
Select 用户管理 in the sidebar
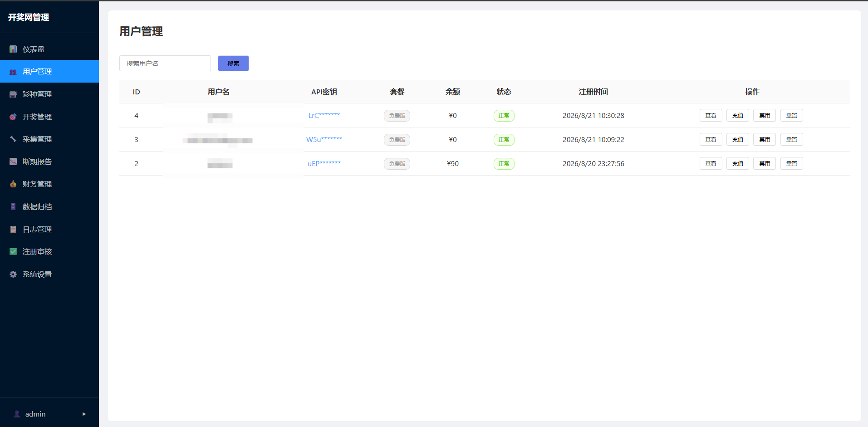(x=49, y=71)
